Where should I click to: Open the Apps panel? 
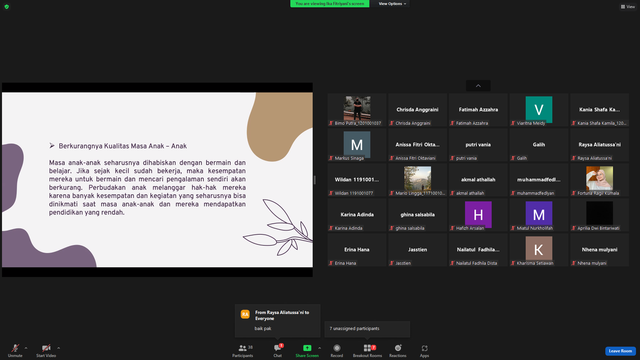tap(424, 350)
